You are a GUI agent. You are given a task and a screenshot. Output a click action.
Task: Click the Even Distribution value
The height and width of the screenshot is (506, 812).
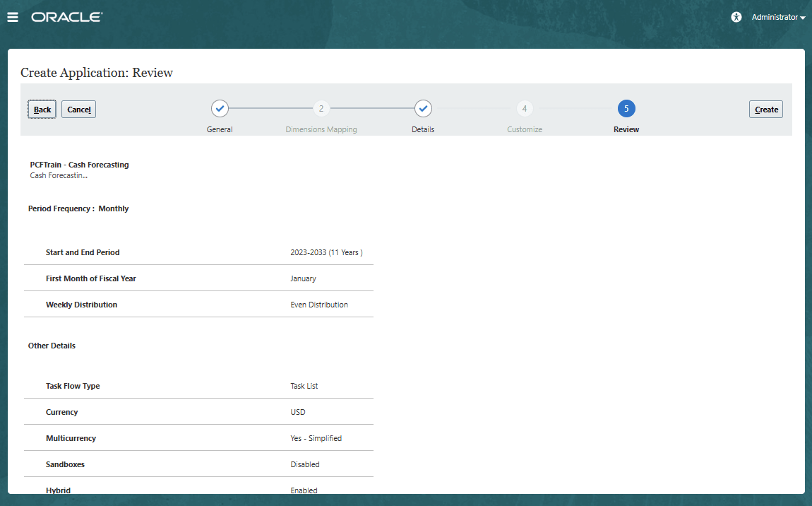319,305
